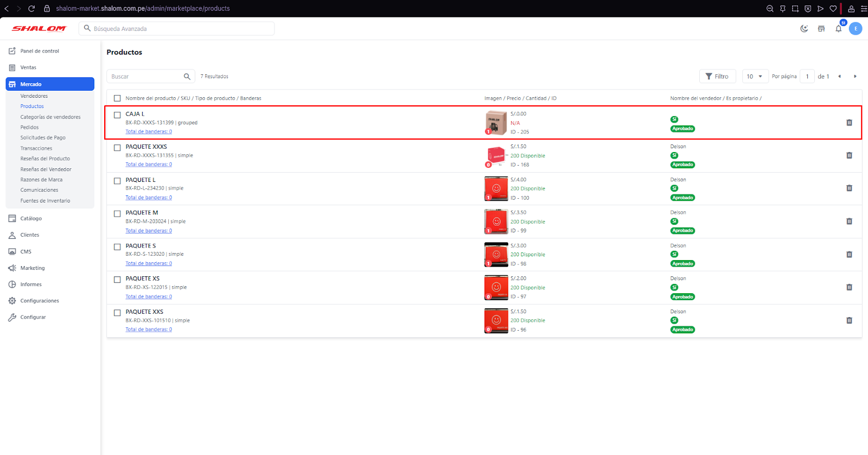Delete the CAJA L product row
Image resolution: width=868 pixels, height=455 pixels.
tap(849, 123)
